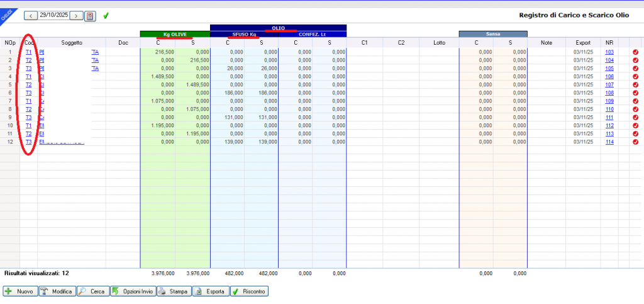This screenshot has width=644, height=304.
Task: Click the red check icon on row NR 113
Action: coord(636,134)
